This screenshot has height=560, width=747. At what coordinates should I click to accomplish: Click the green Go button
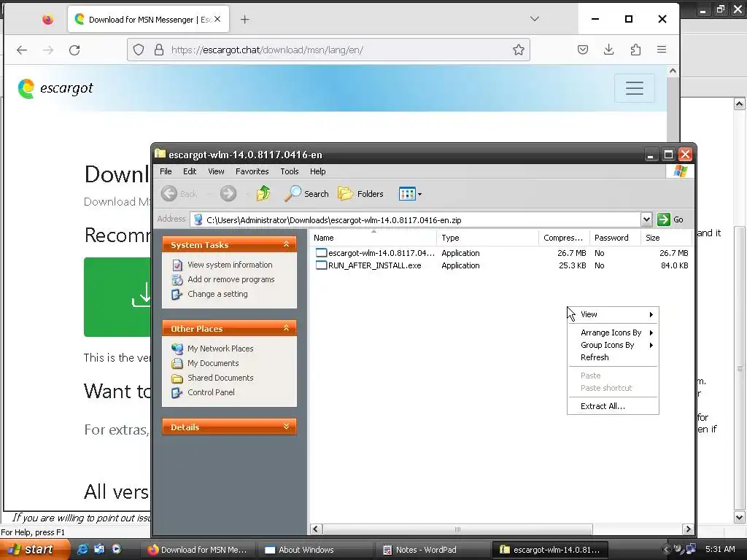pyautogui.click(x=670, y=219)
